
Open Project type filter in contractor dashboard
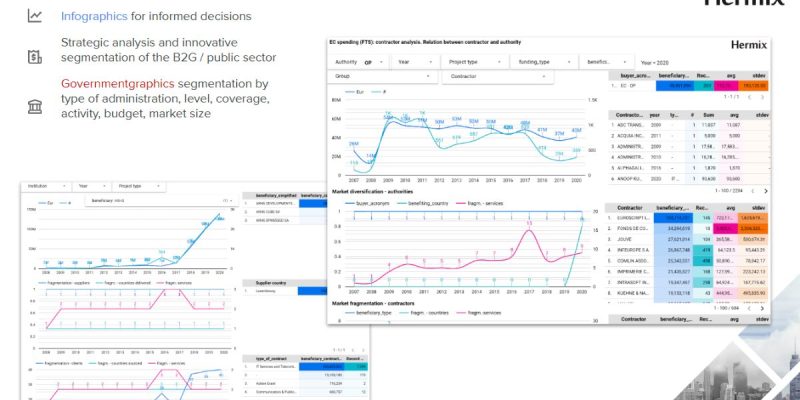tap(475, 62)
